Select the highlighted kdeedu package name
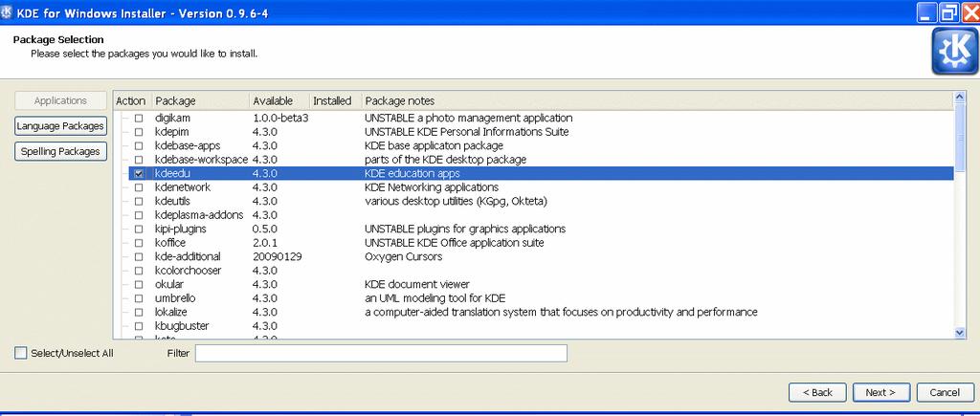 click(172, 174)
